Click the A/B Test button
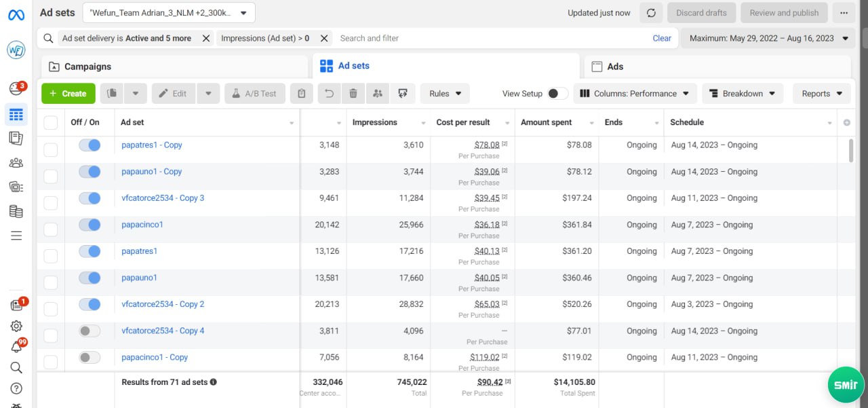868x408 pixels. point(255,94)
